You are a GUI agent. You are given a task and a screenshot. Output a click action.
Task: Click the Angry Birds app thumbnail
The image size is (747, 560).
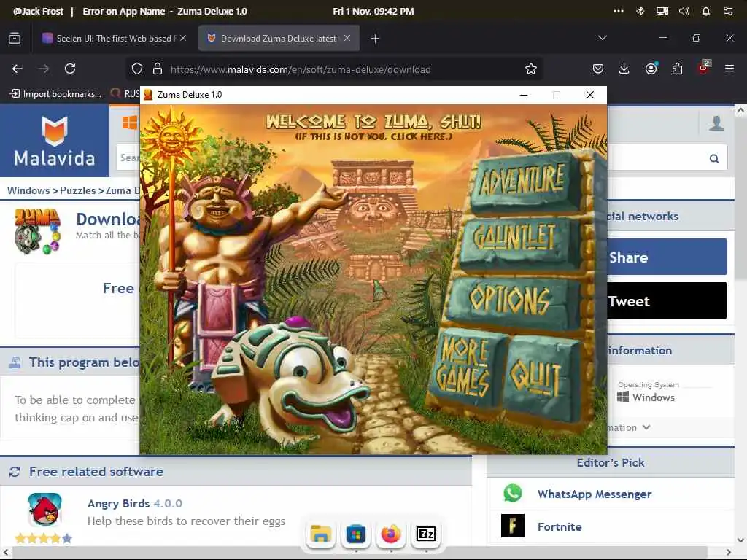[x=44, y=510]
